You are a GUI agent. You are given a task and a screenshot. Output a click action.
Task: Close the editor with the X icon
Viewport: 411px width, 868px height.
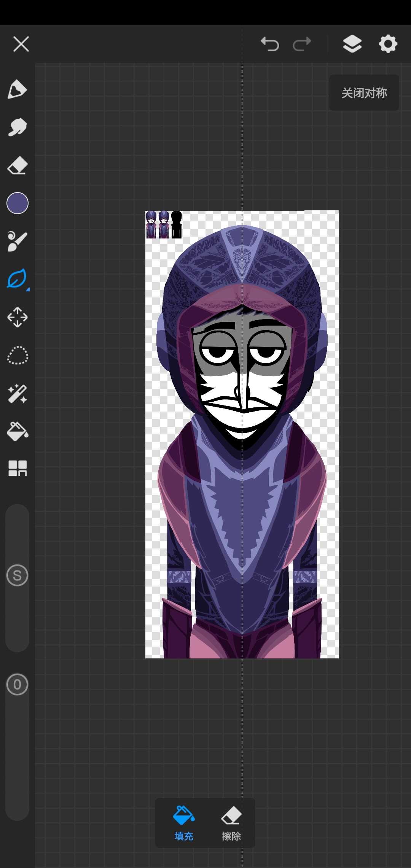(x=21, y=44)
